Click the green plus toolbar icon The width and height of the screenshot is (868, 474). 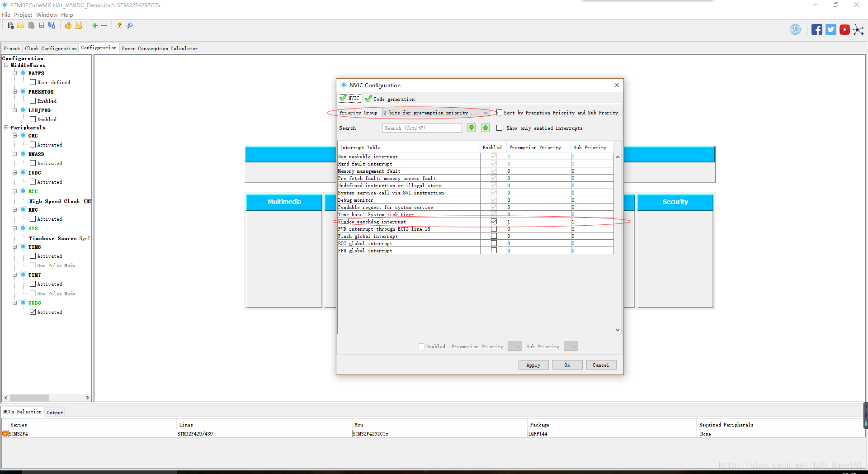(94, 26)
